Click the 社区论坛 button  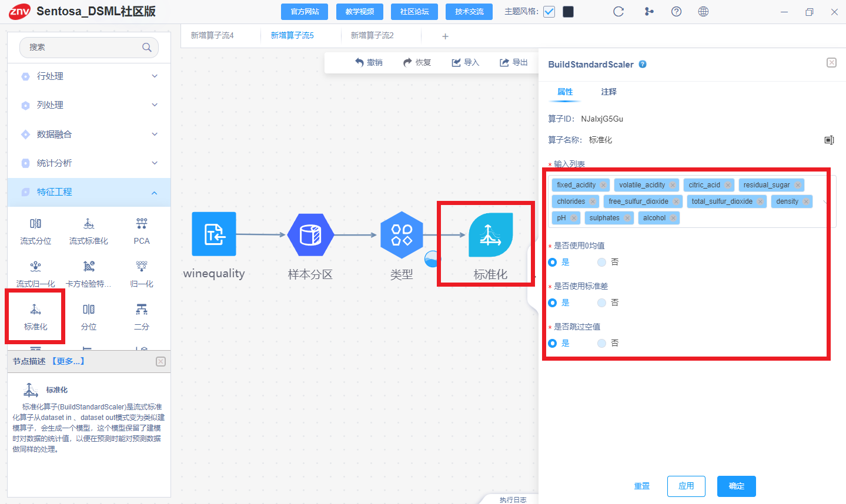pyautogui.click(x=414, y=12)
